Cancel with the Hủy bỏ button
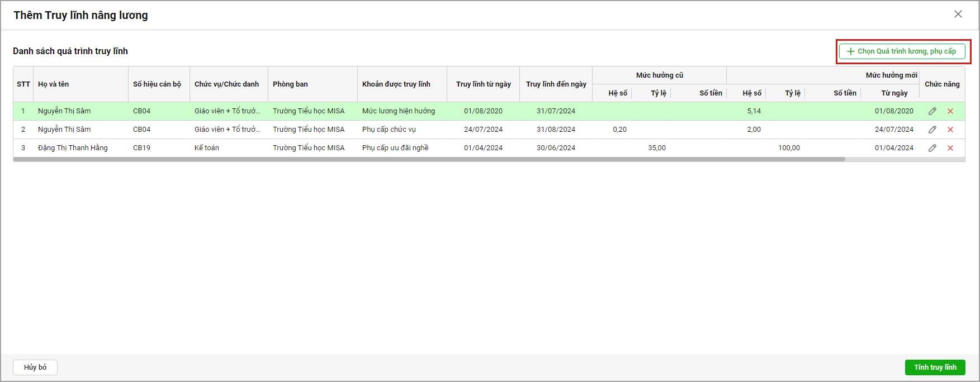This screenshot has width=980, height=382. tap(35, 367)
